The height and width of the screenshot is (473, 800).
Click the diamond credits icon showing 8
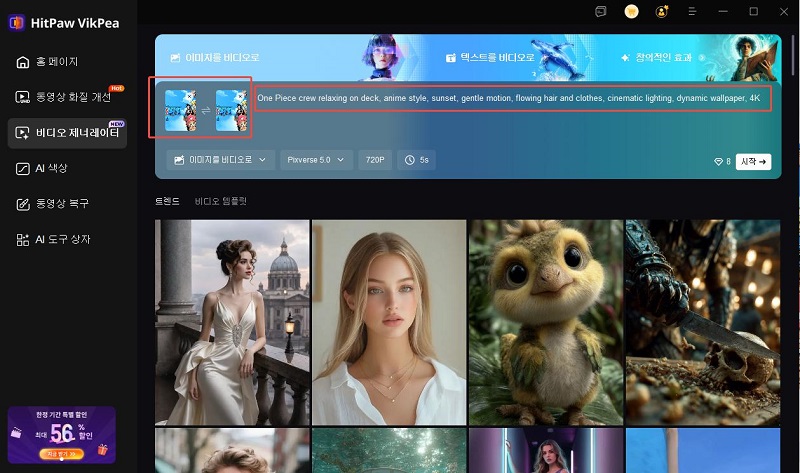click(x=718, y=161)
